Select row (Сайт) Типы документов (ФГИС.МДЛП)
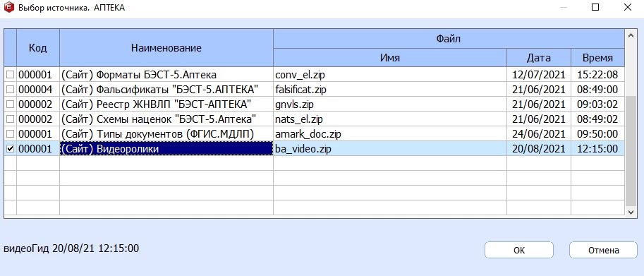 tap(314, 134)
